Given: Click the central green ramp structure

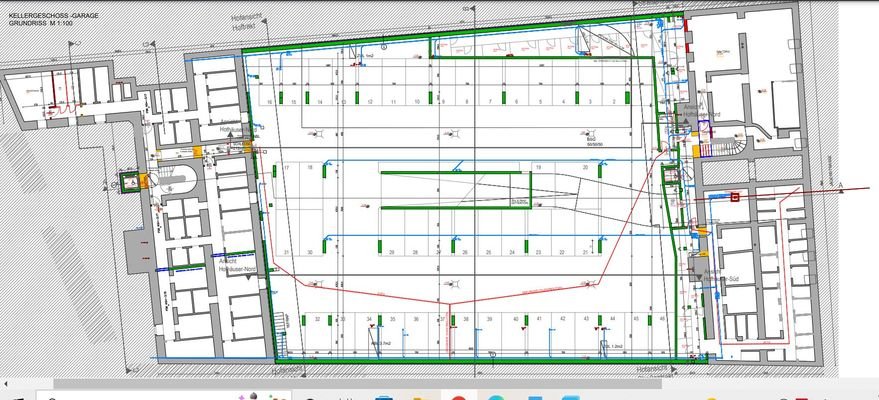Looking at the screenshot, I should coord(455,189).
